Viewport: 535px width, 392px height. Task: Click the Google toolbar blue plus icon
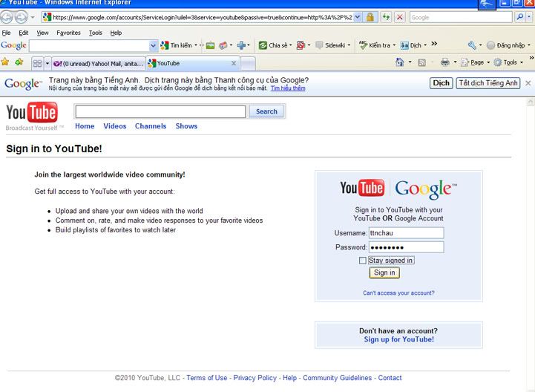(241, 45)
